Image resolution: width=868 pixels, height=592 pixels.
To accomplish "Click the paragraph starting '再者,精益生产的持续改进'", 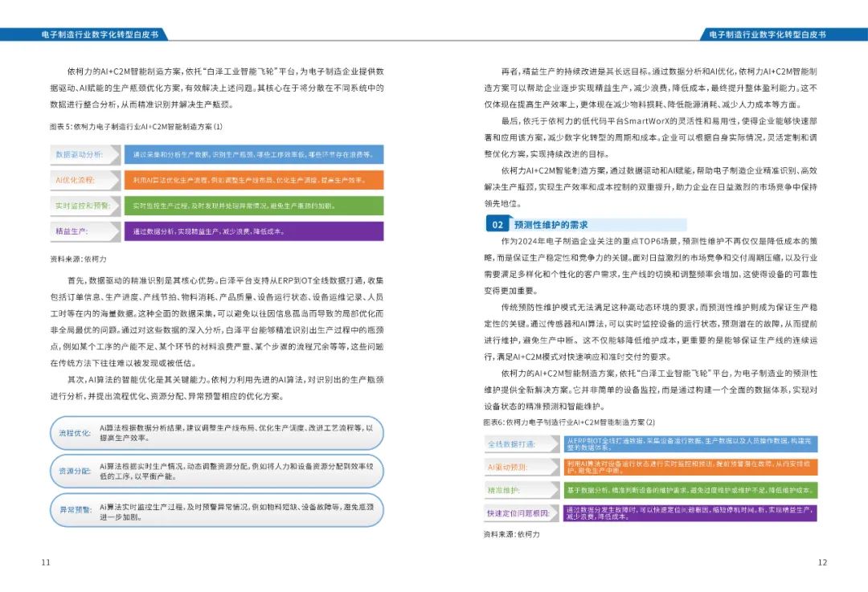I will [x=650, y=88].
